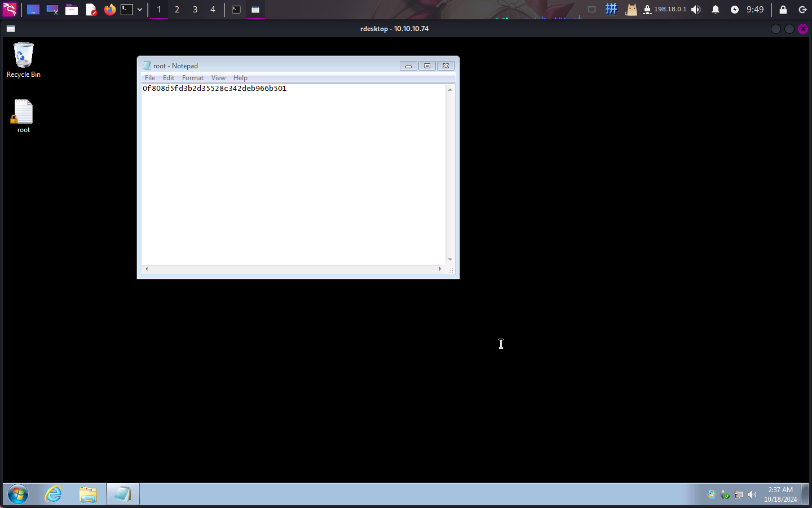
Task: Click the cat tray icon
Action: click(x=631, y=10)
